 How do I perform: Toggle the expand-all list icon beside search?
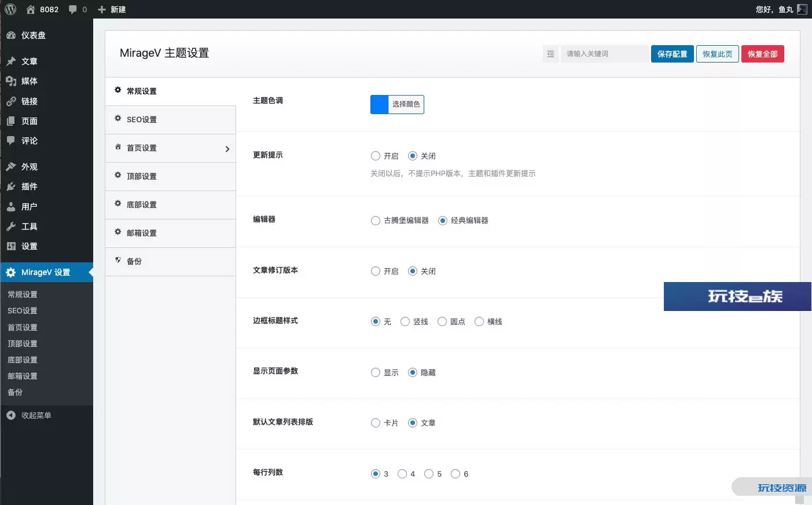tap(550, 54)
